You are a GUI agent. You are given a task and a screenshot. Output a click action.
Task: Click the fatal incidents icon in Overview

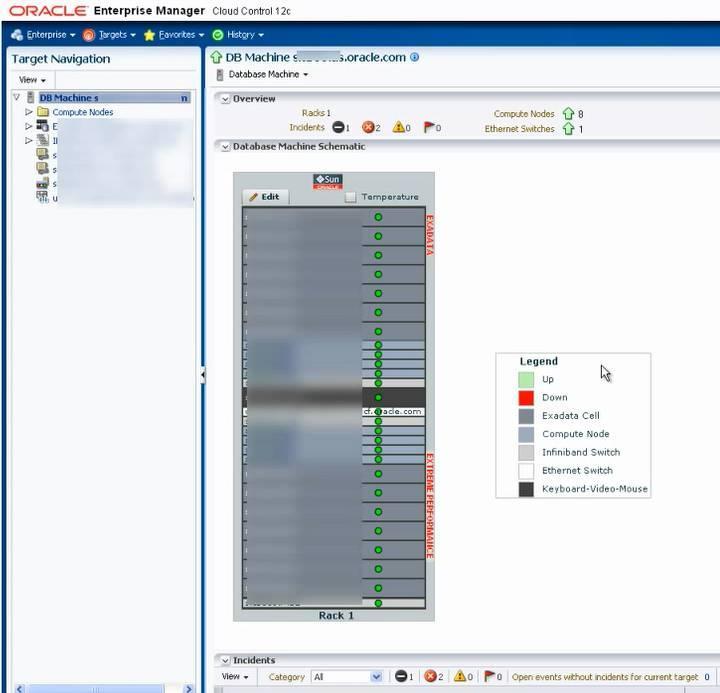pos(338,127)
